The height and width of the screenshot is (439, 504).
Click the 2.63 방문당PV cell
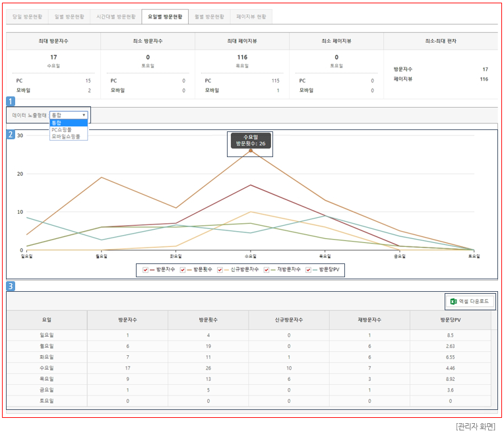[x=451, y=346]
